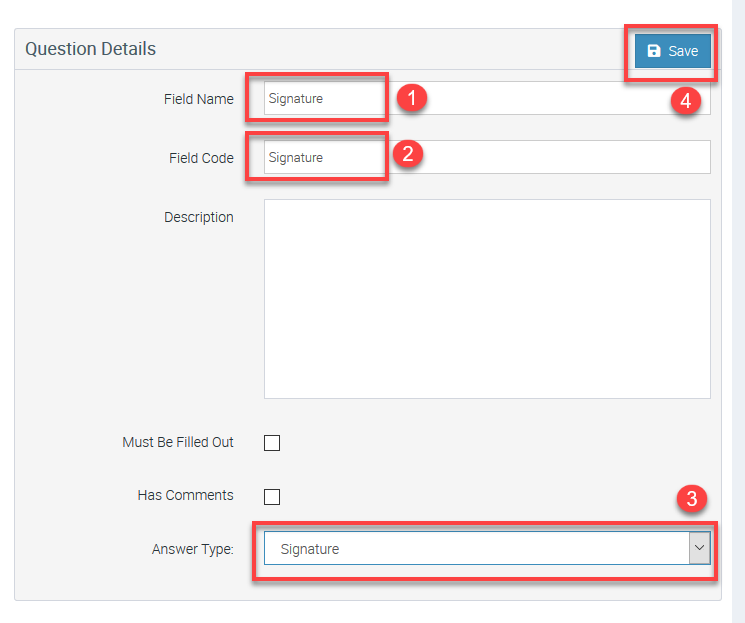This screenshot has width=745, height=623.
Task: Click the Field Code input box
Action: (487, 157)
